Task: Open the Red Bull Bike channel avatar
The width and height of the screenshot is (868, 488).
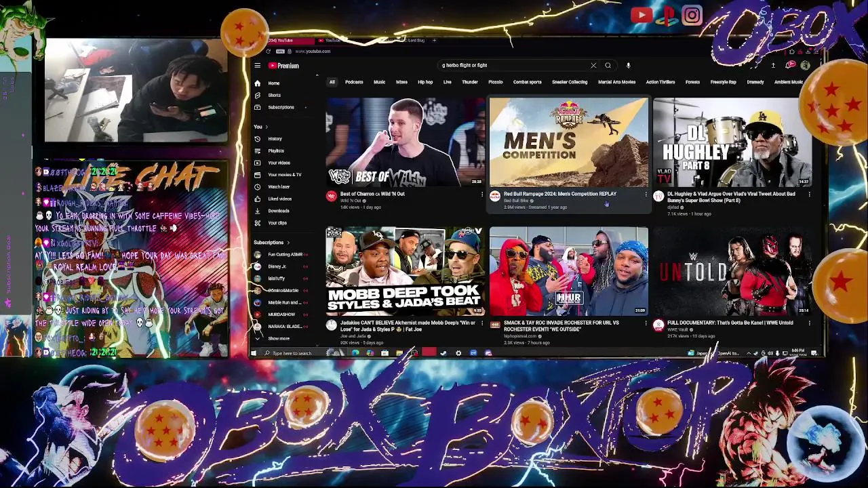Action: (495, 197)
